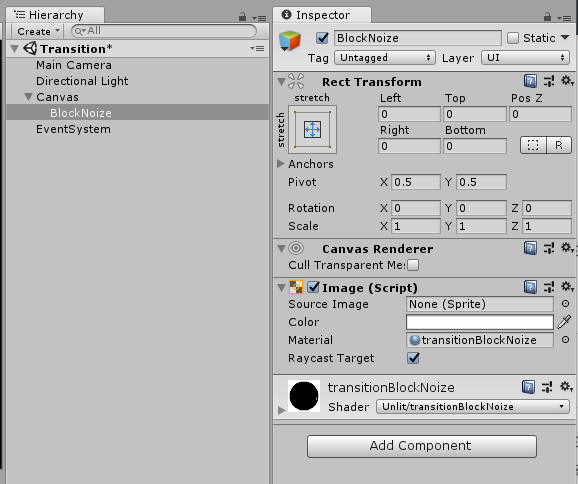Click the Image script component icon
Image resolution: width=578 pixels, height=484 pixels.
(x=296, y=287)
